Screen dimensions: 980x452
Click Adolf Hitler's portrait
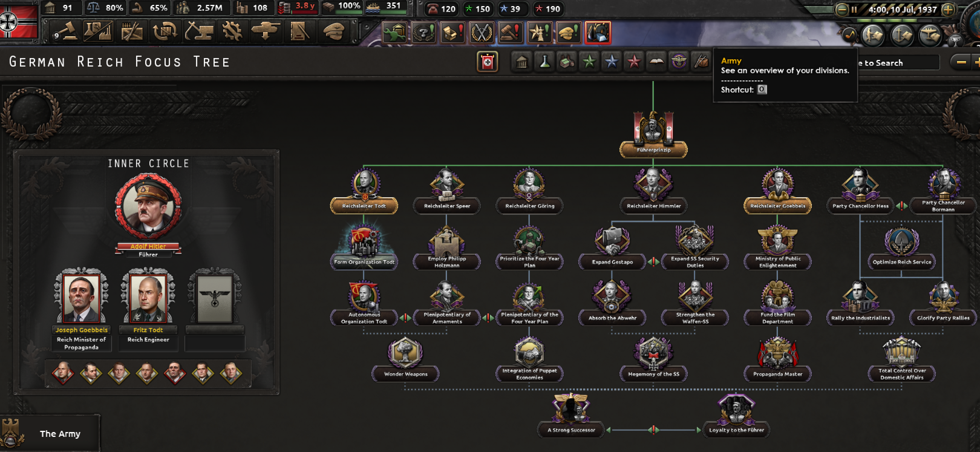pos(149,207)
